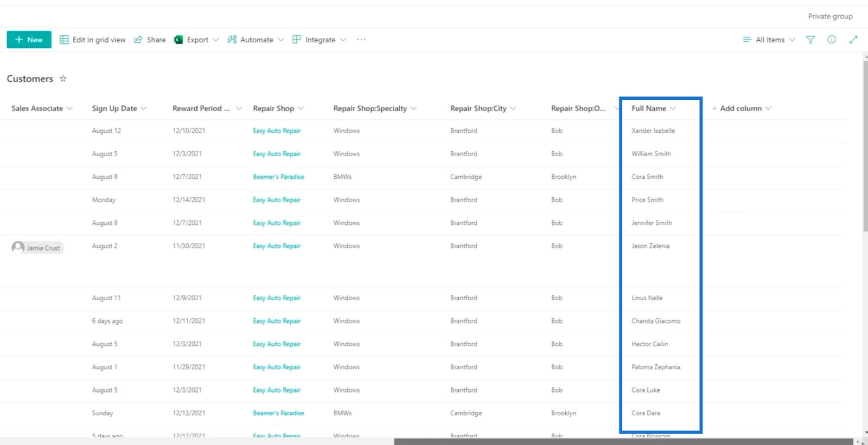Click the Repair Shop:O... column header
This screenshot has width=868, height=445.
coord(578,108)
